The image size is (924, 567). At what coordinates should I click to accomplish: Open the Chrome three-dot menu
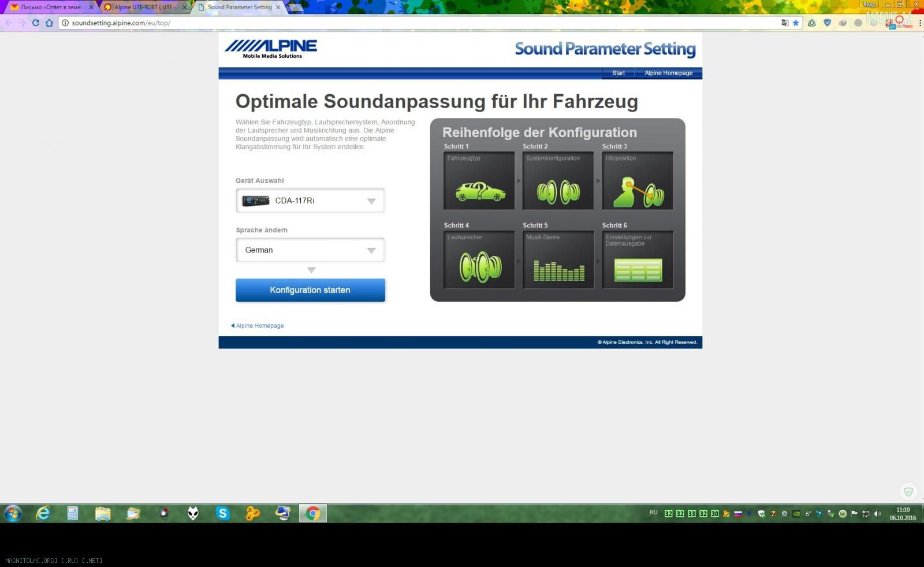(x=921, y=23)
